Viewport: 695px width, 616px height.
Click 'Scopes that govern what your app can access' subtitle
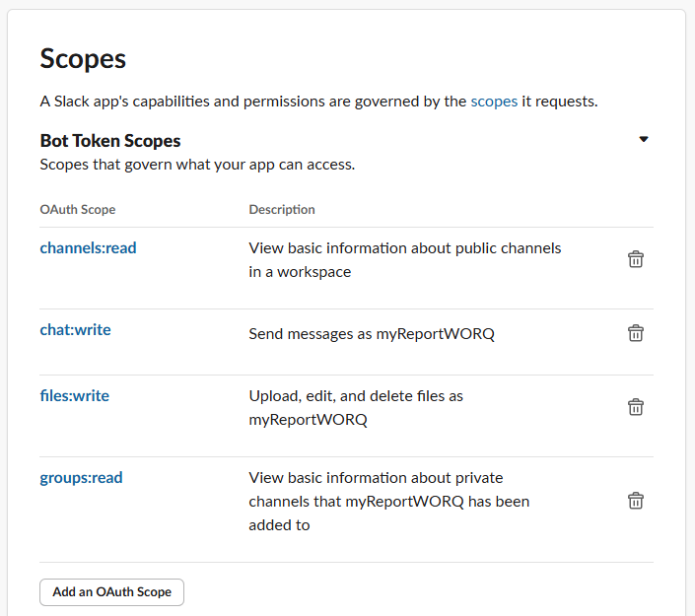coord(197,165)
